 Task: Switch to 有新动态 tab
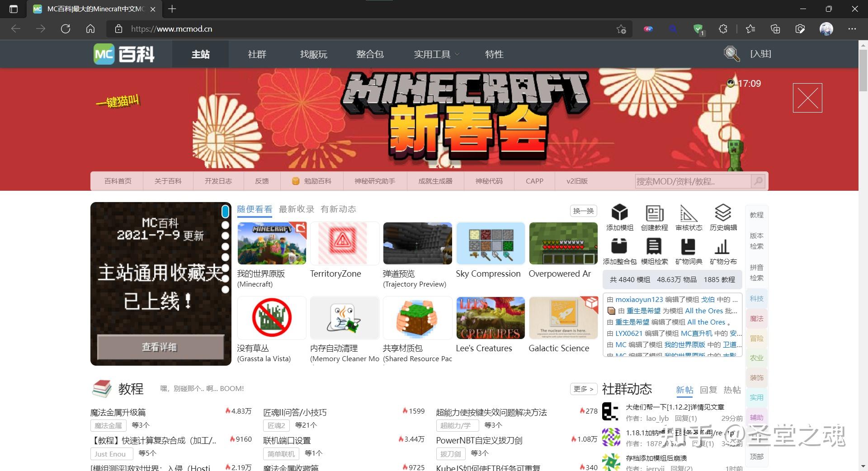(x=338, y=209)
